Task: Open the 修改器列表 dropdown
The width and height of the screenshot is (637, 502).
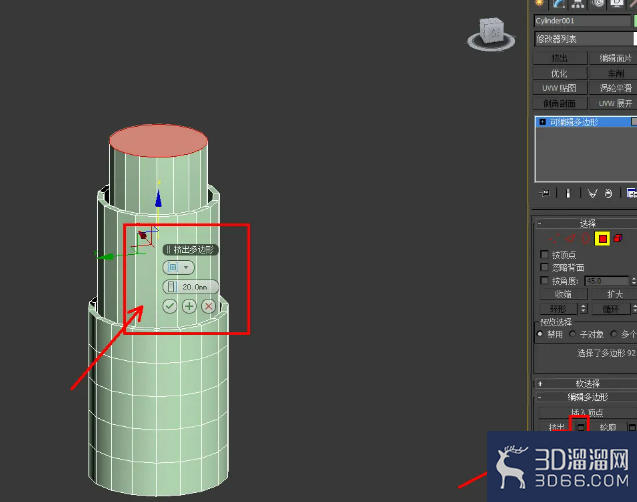Action: coord(585,39)
